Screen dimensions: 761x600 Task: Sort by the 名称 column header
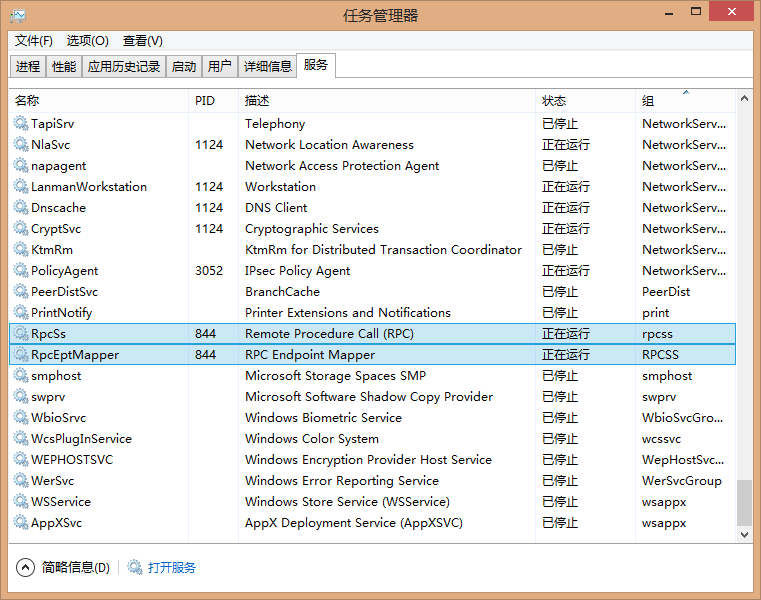pyautogui.click(x=99, y=101)
